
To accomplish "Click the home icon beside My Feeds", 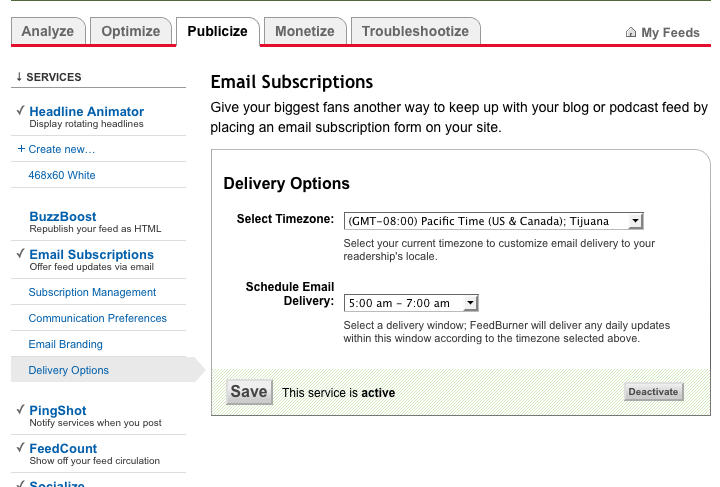I will 631,33.
